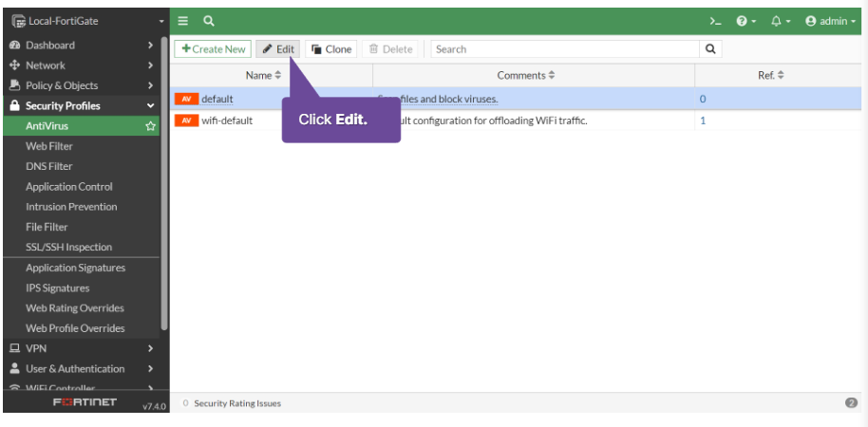The width and height of the screenshot is (868, 427).
Task: Focus the profile Search field
Action: tap(565, 49)
